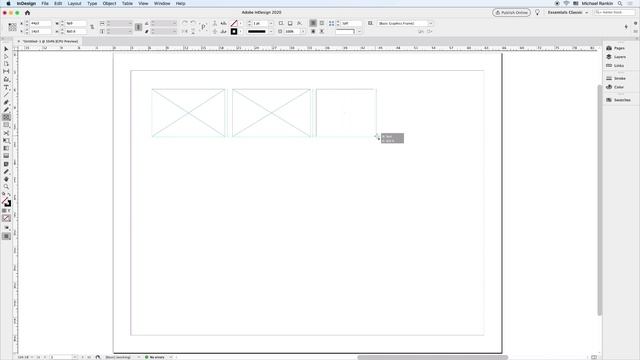Open the View menu

pyautogui.click(x=143, y=3)
